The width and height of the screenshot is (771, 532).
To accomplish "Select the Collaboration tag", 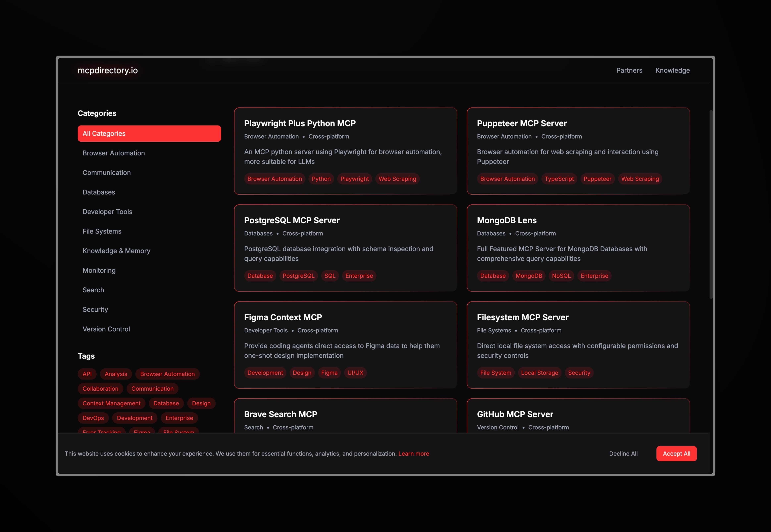I will [100, 389].
